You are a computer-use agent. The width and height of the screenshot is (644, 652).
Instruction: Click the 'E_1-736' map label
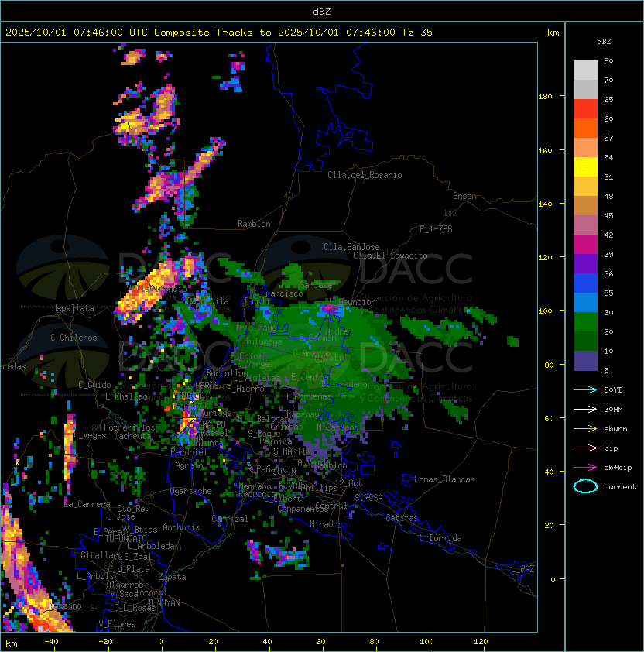click(x=436, y=229)
